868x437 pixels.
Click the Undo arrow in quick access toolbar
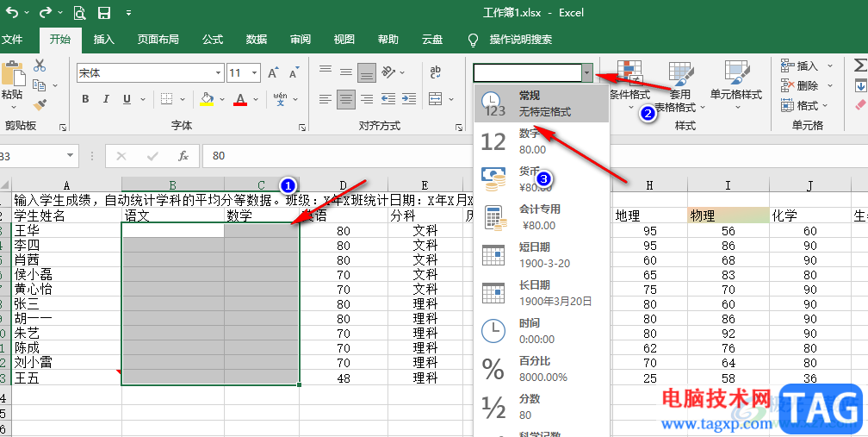tap(11, 12)
